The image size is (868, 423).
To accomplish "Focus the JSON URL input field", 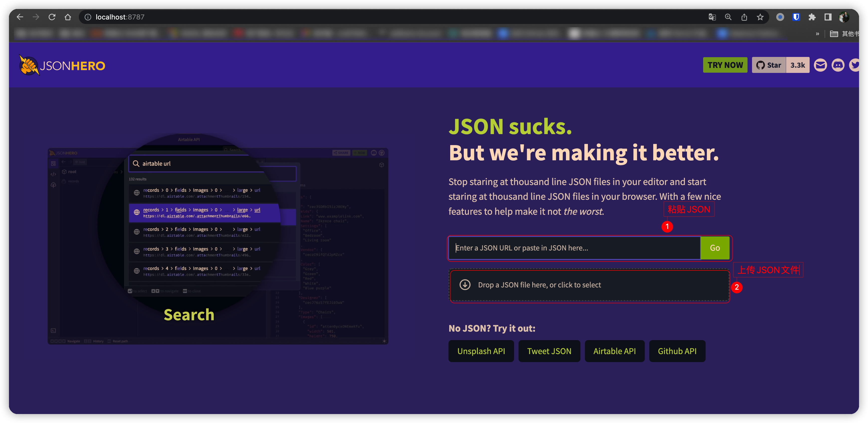I will [x=574, y=248].
